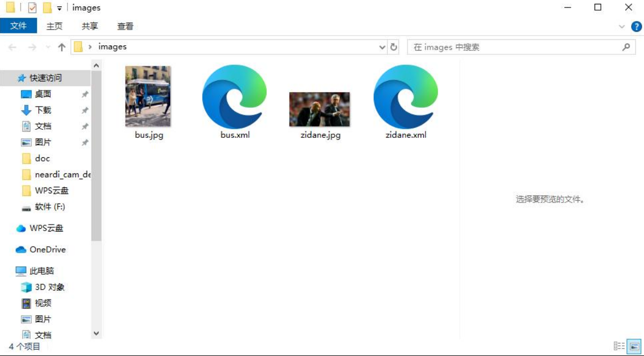Screen dimensions: 644x356
Task: Expand the quick access toolbar dropdown
Action: click(59, 8)
